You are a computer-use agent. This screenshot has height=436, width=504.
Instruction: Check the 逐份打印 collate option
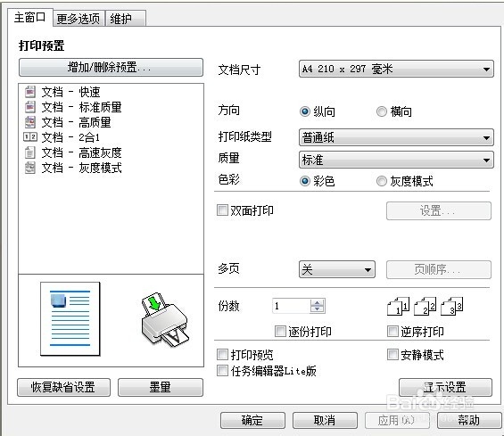pyautogui.click(x=280, y=331)
